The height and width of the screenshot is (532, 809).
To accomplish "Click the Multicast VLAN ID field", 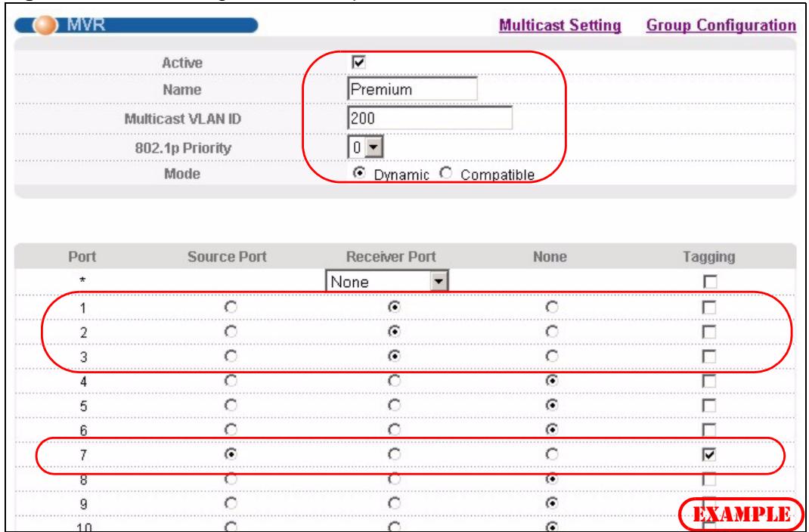I will pyautogui.click(x=429, y=118).
